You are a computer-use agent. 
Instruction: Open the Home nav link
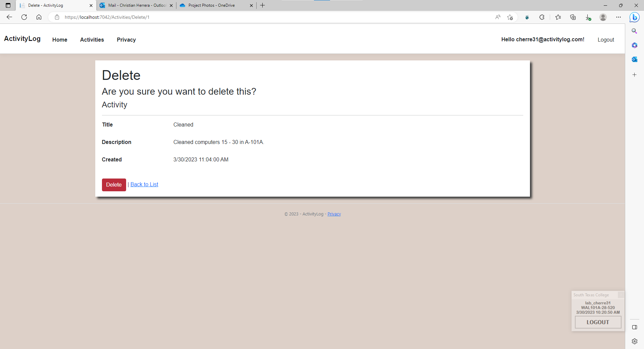pos(60,40)
